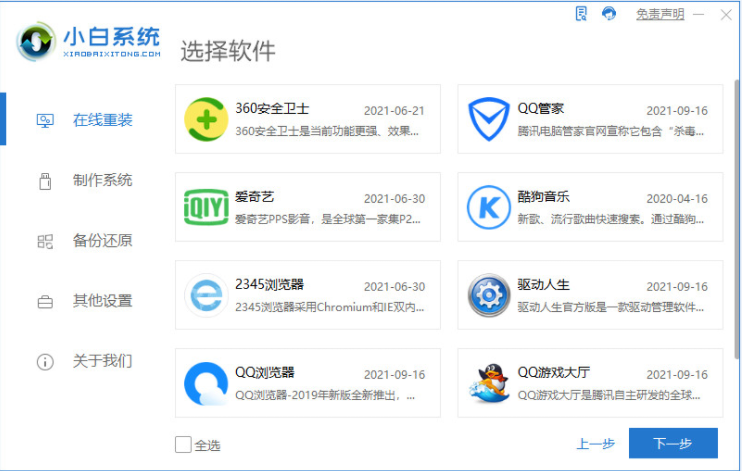Screen dimensions: 743x471
Task: Click the QQ管家 blue shield icon
Action: (x=488, y=119)
